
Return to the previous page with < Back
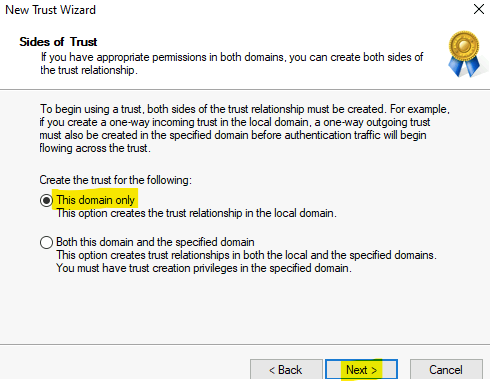coord(286,369)
